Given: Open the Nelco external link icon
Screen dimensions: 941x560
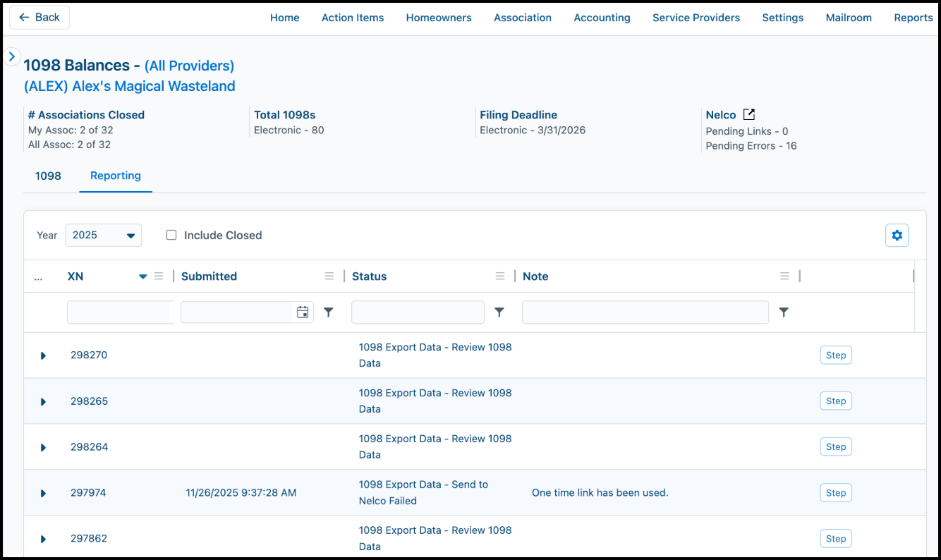Looking at the screenshot, I should (749, 114).
